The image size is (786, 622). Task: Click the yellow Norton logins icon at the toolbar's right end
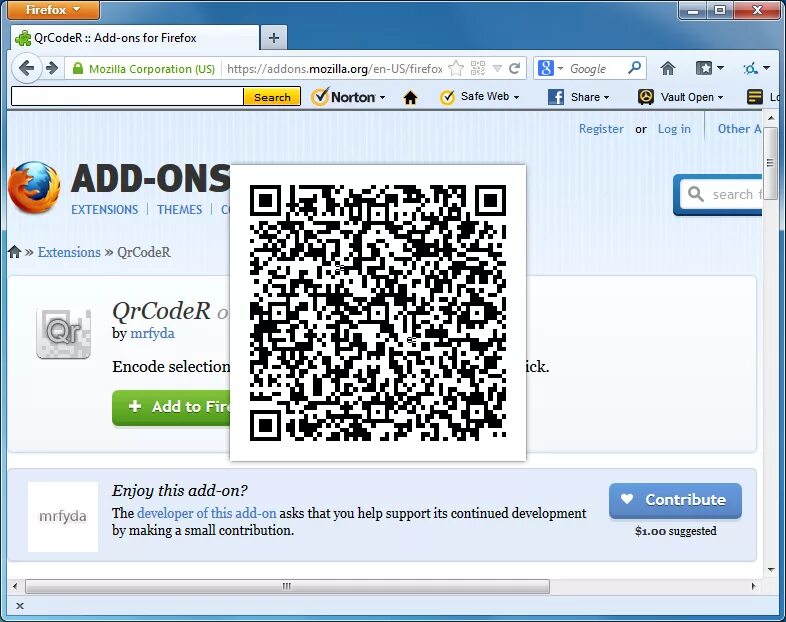click(755, 97)
